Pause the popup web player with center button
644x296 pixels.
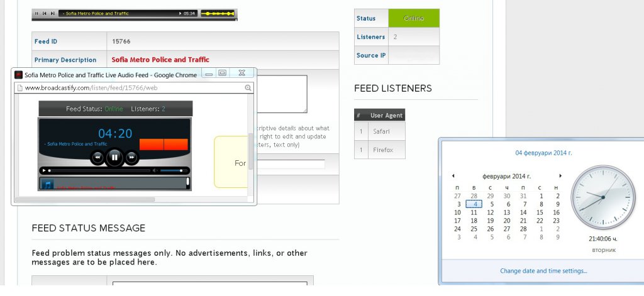[114, 157]
